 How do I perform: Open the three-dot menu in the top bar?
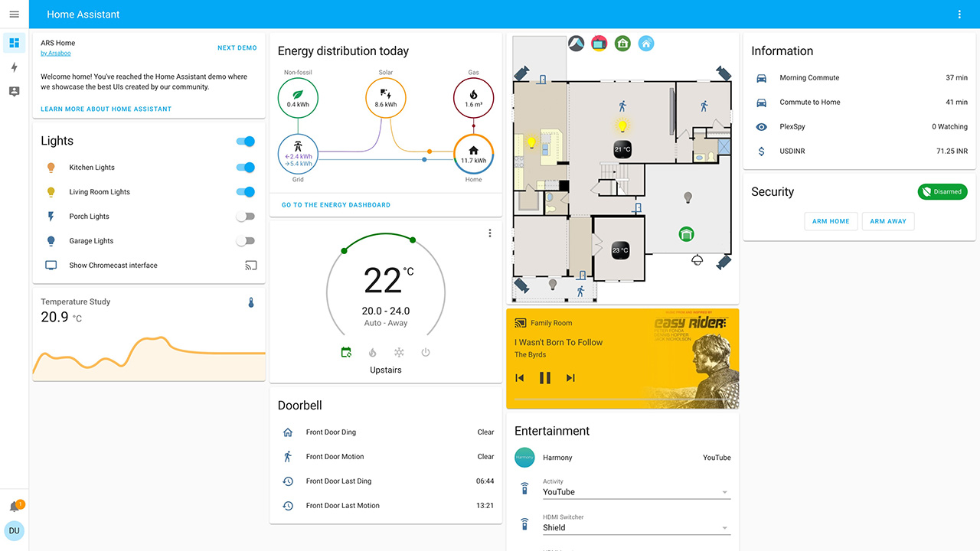point(959,14)
